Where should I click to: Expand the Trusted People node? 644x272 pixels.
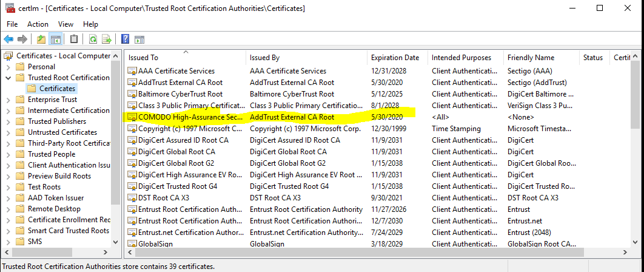(8, 154)
